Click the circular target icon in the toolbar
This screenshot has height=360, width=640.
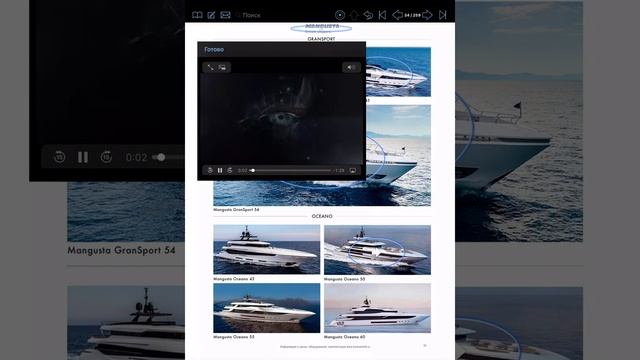point(340,15)
